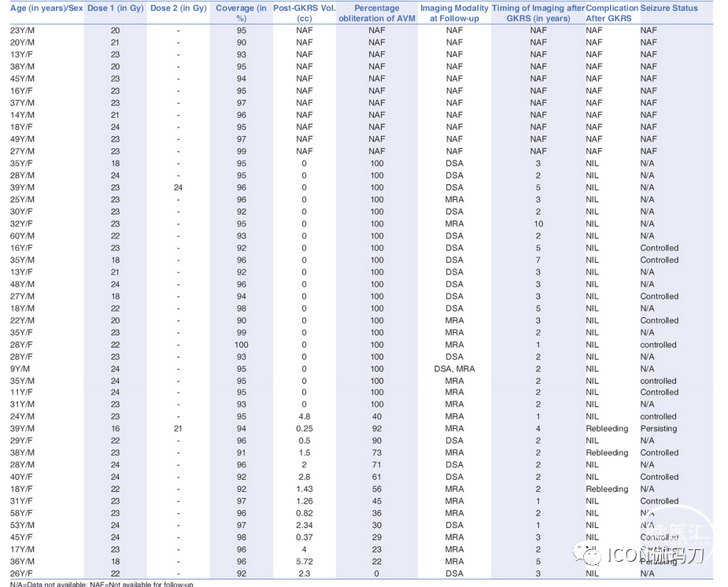Click the age cell "30Y/F"

pyautogui.click(x=22, y=212)
